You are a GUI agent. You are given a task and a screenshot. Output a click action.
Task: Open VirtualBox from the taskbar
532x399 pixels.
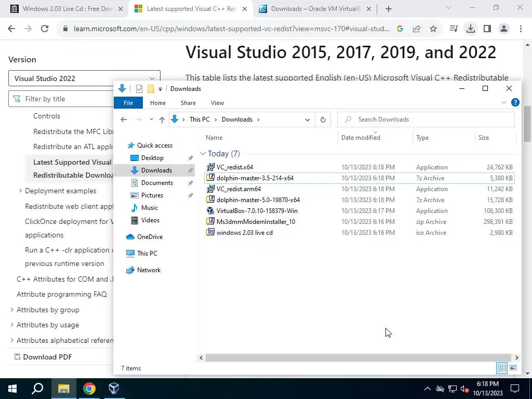click(114, 389)
